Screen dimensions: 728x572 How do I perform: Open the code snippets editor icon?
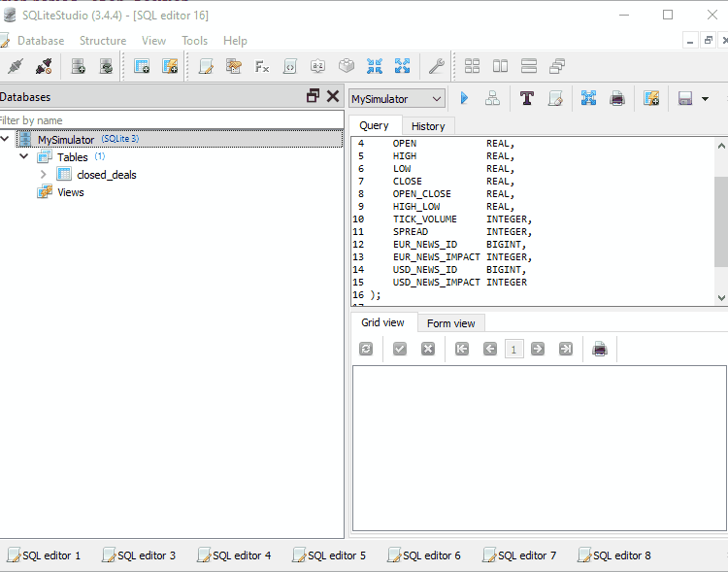click(x=289, y=66)
